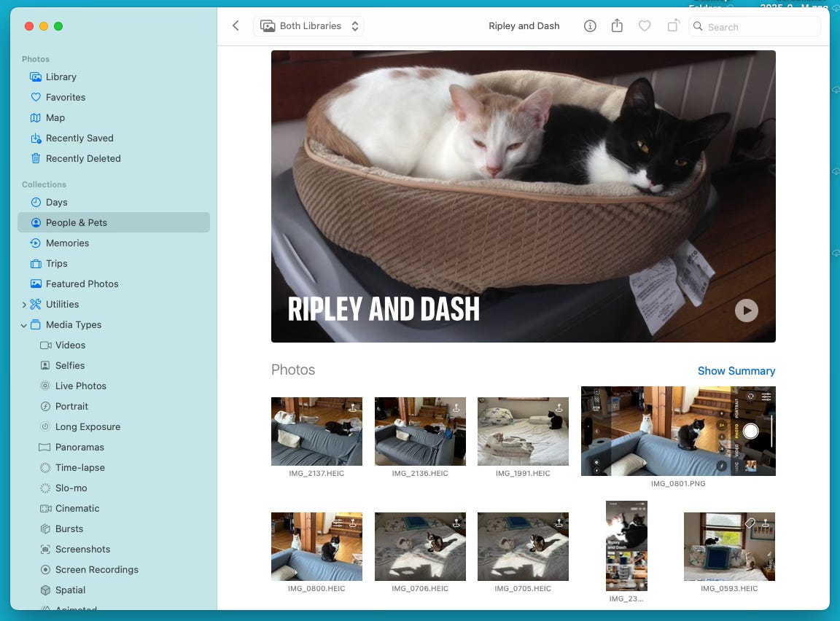Click the Search field

tap(754, 26)
